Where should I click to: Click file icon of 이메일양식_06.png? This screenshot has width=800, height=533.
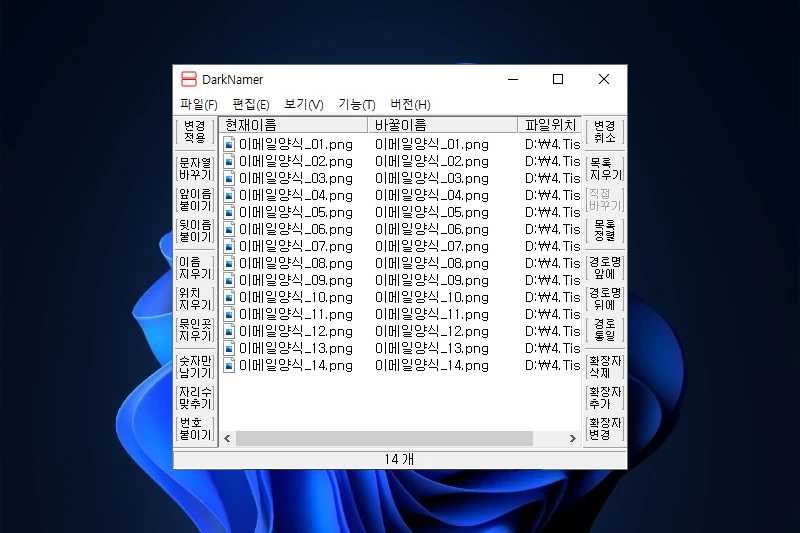229,230
